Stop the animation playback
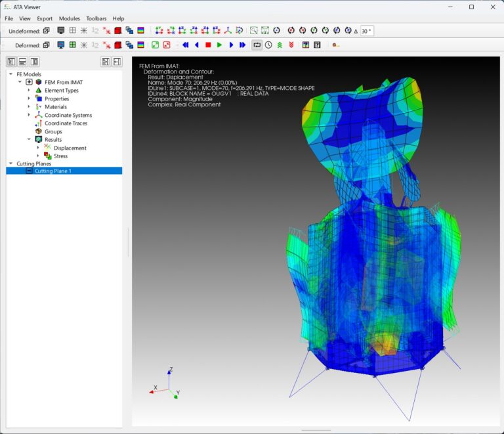The height and width of the screenshot is (434, 504). pos(208,45)
